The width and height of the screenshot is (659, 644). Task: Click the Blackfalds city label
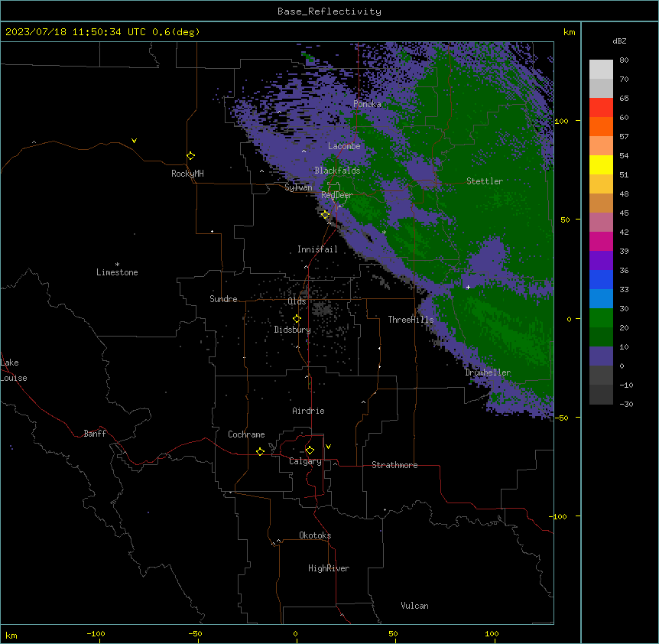click(337, 171)
